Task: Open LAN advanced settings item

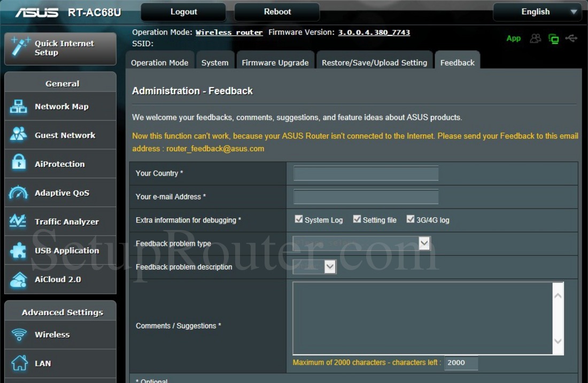Action: click(60, 363)
